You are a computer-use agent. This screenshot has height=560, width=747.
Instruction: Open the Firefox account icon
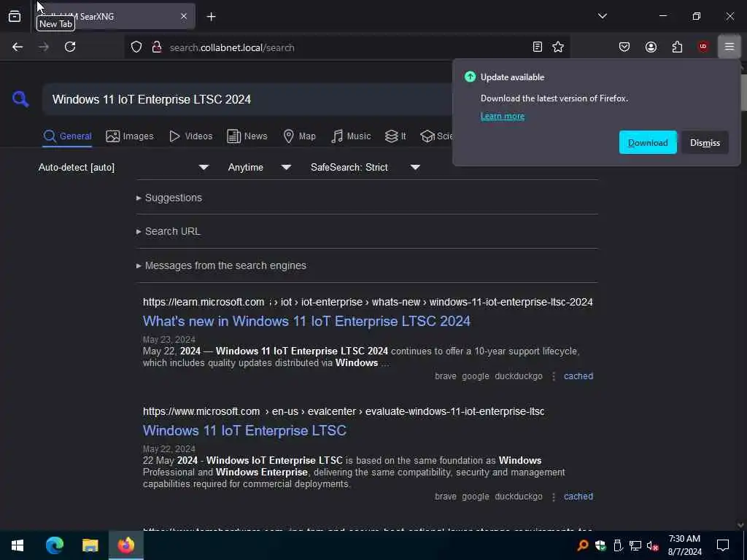[651, 47]
